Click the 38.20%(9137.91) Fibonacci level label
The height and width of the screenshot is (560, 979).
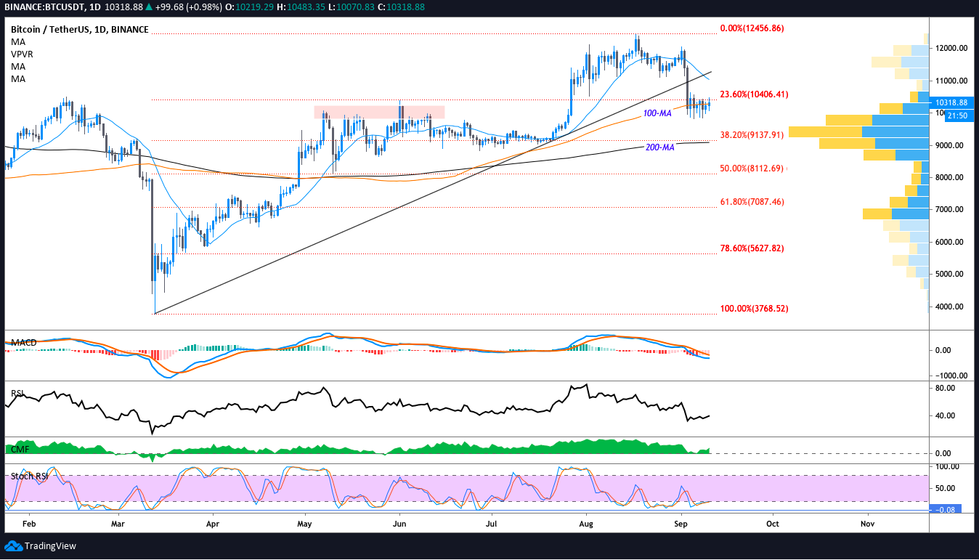[752, 134]
